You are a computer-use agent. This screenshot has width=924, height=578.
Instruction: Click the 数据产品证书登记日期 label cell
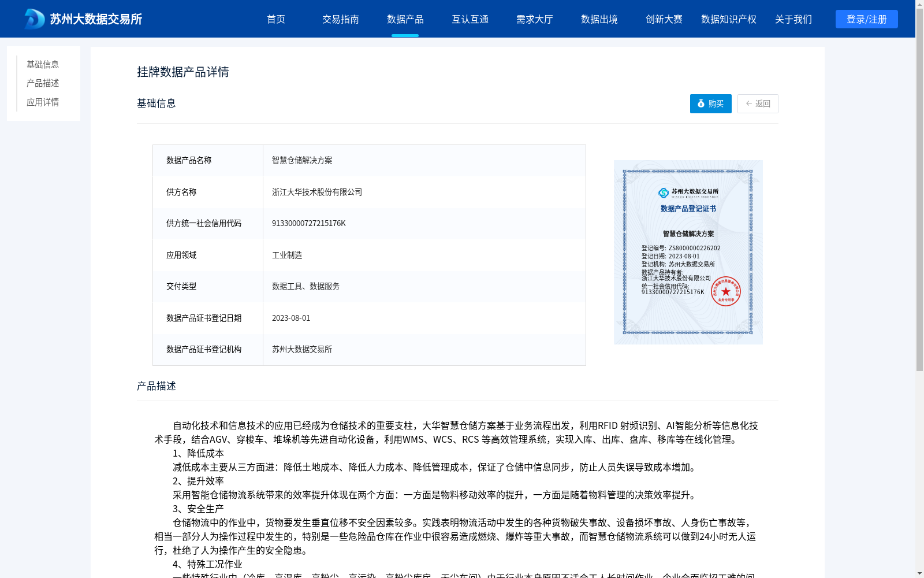208,318
